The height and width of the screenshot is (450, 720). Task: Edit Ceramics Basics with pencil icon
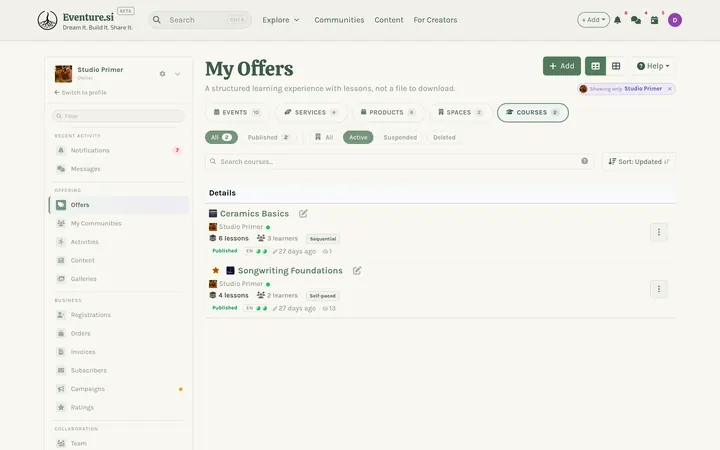click(303, 214)
